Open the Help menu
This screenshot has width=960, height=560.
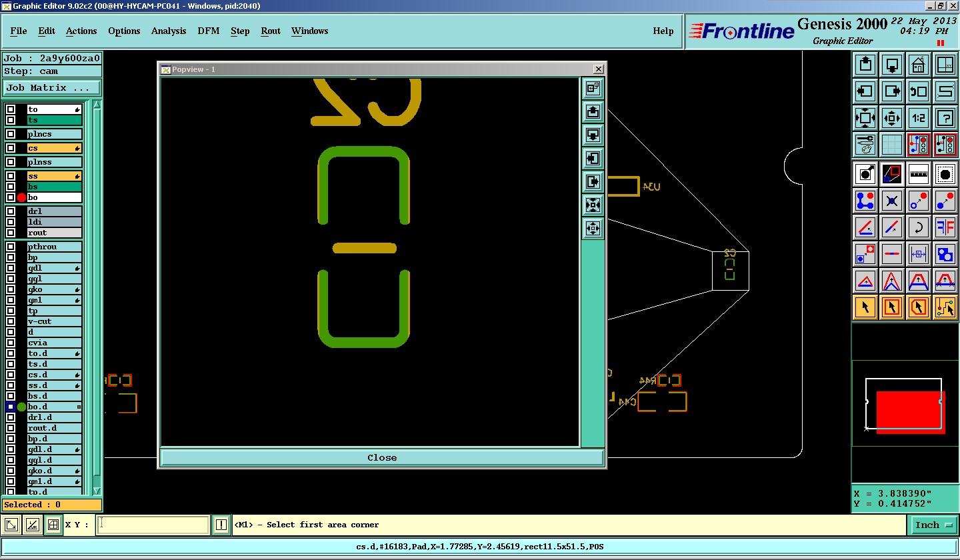pos(663,31)
